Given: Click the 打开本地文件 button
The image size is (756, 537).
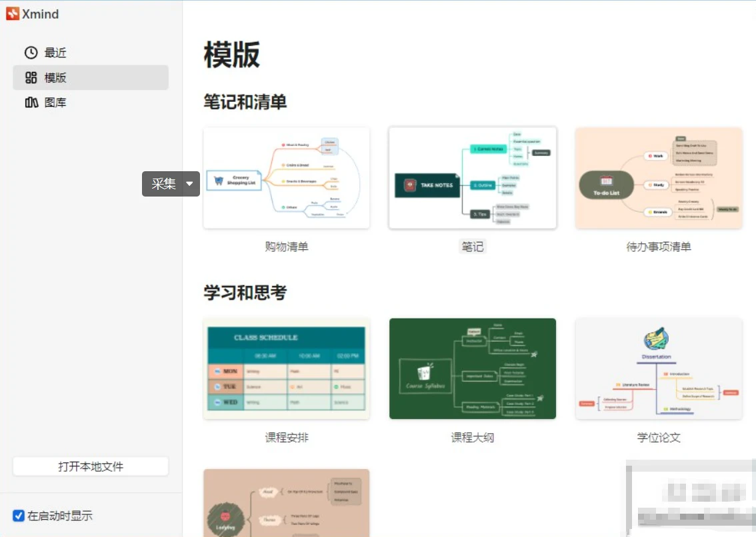Looking at the screenshot, I should [91, 466].
